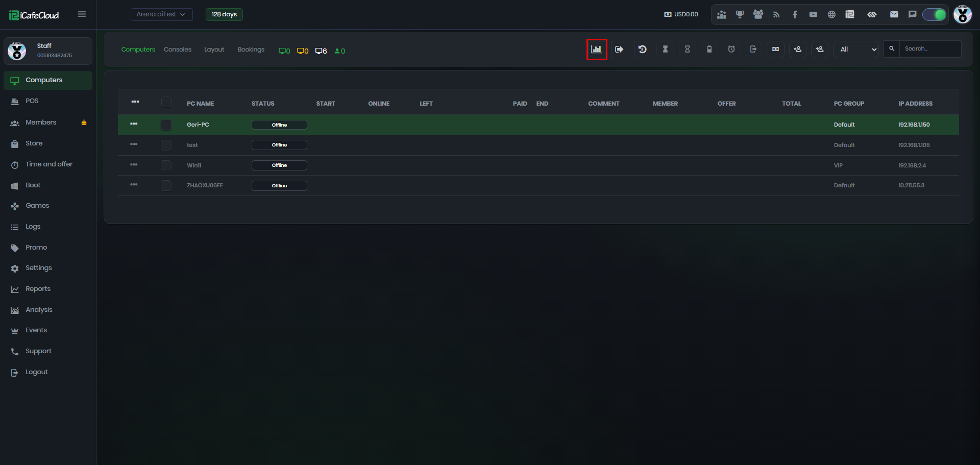Open the RSS feed icon
This screenshot has width=980, height=465.
pos(776,15)
